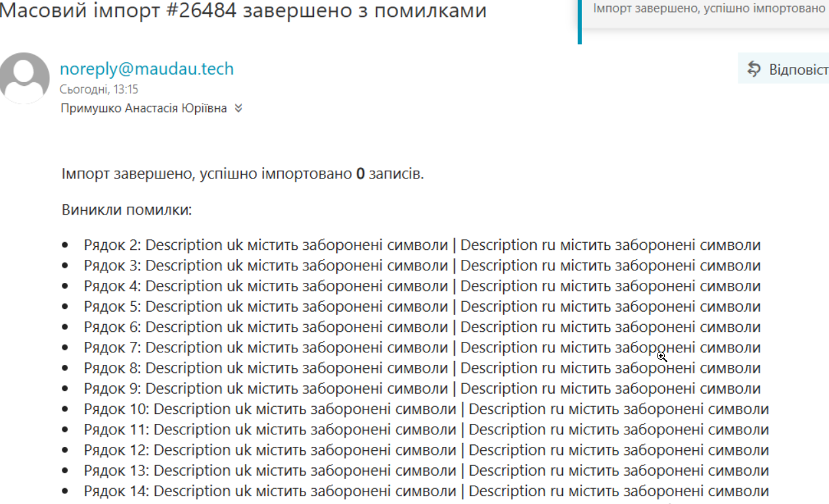
Task: Click the Рядок 10 error line
Action: pos(426,409)
